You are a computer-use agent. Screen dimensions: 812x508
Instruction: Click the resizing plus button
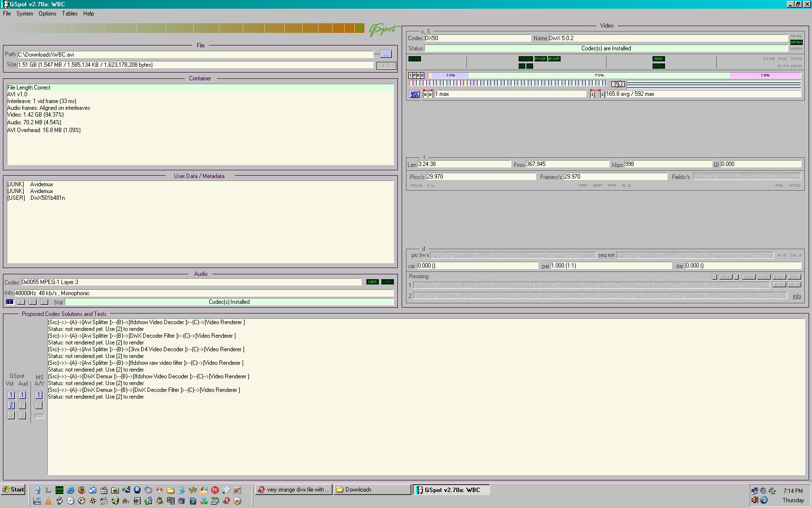(714, 277)
